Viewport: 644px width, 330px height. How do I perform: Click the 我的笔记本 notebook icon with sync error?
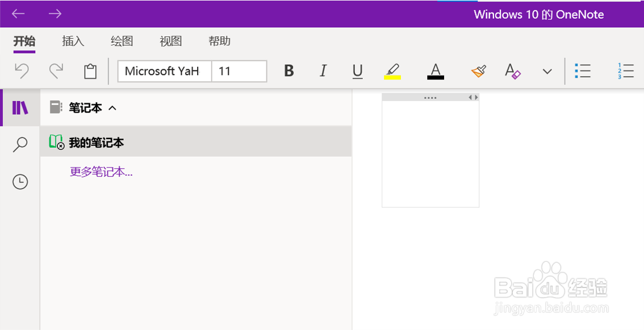[x=56, y=142]
